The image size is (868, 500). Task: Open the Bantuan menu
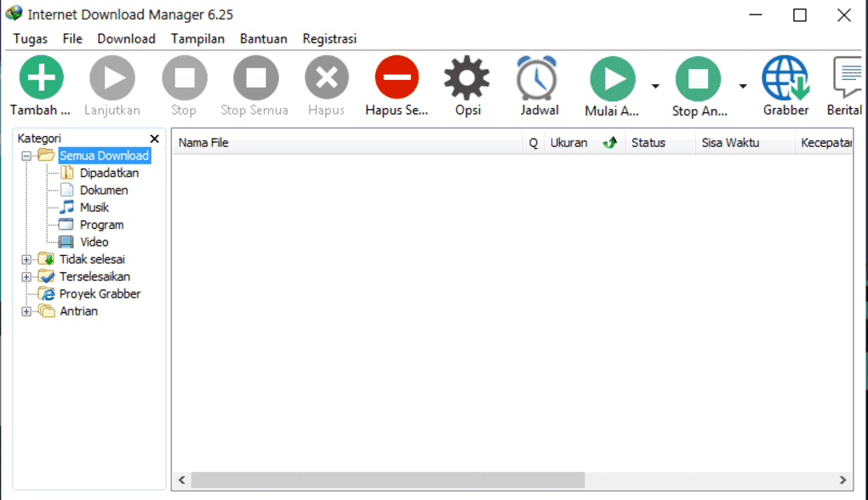pyautogui.click(x=264, y=39)
